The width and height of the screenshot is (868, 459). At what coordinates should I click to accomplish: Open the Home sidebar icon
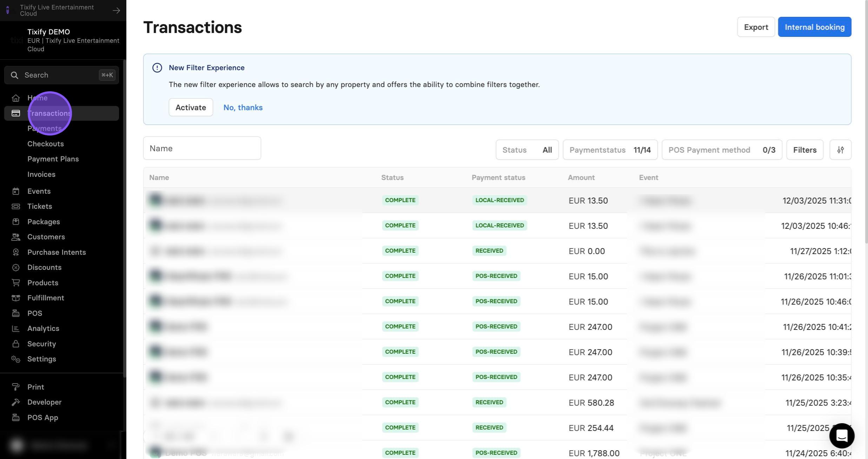point(15,98)
